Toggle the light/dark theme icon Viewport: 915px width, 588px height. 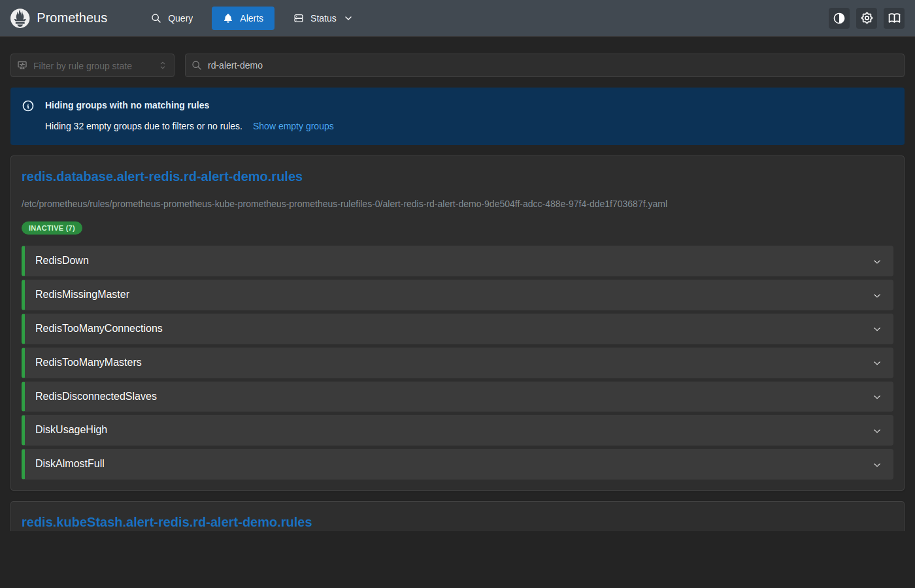coord(839,18)
